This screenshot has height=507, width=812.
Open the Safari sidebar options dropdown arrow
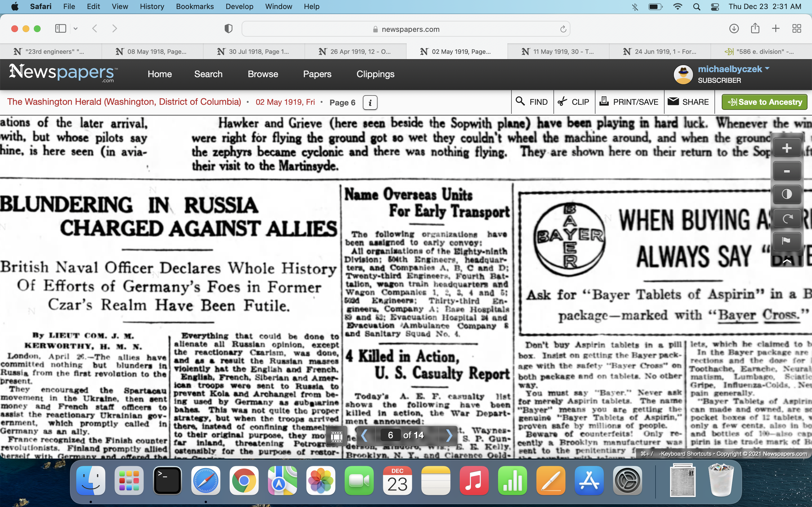(x=76, y=29)
